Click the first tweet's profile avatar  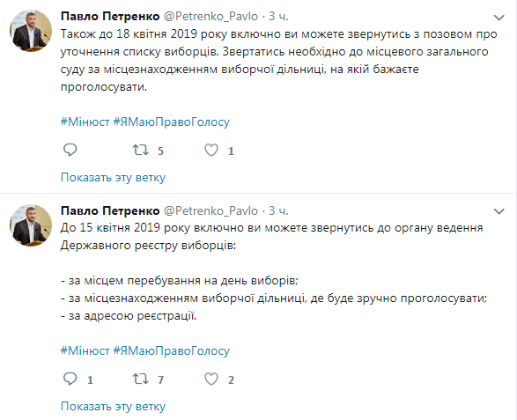click(31, 31)
